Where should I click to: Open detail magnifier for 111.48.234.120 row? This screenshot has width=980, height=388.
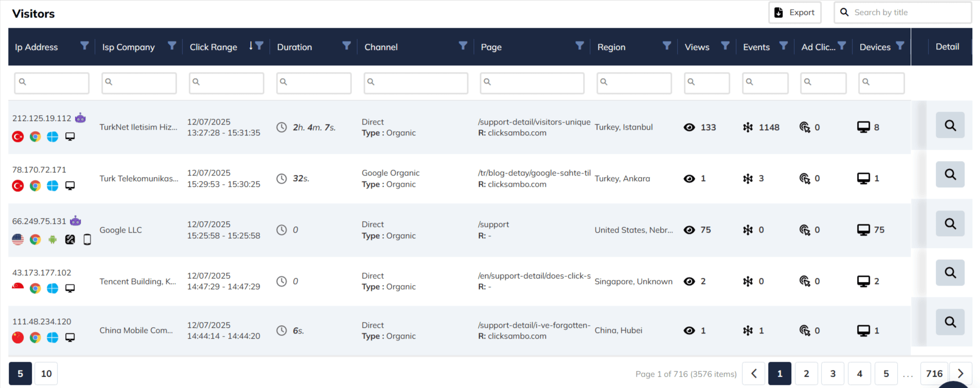pos(950,322)
